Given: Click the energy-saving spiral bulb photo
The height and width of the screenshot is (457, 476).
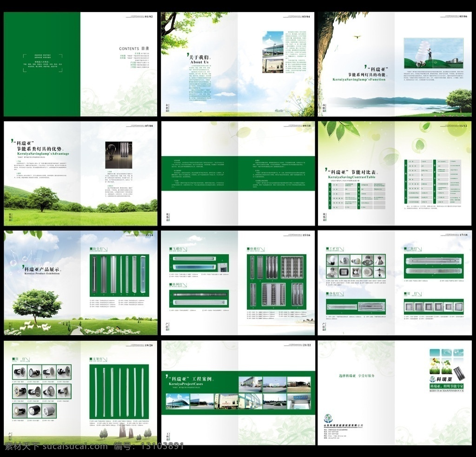Looking at the screenshot, I should (x=434, y=53).
